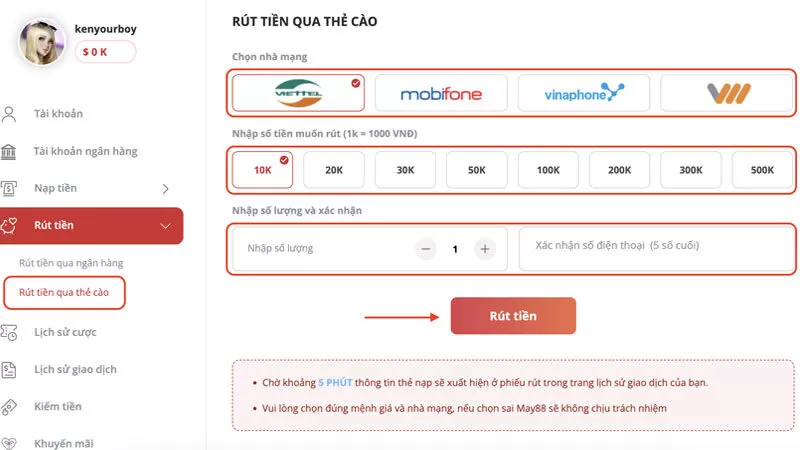Image resolution: width=800 pixels, height=450 pixels.
Task: Select the Viettel network option
Action: point(298,93)
